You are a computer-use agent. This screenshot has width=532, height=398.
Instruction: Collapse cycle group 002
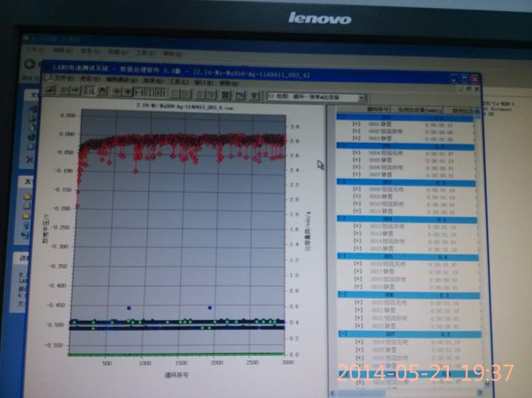[341, 146]
